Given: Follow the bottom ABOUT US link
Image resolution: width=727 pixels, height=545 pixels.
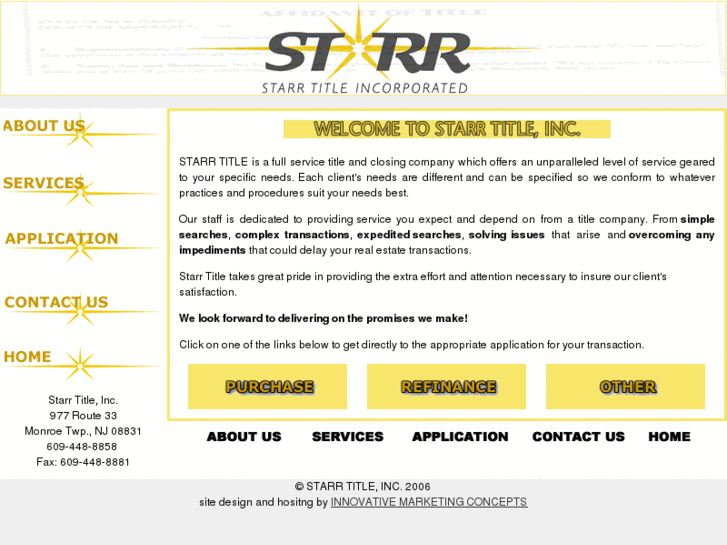Looking at the screenshot, I should point(244,436).
